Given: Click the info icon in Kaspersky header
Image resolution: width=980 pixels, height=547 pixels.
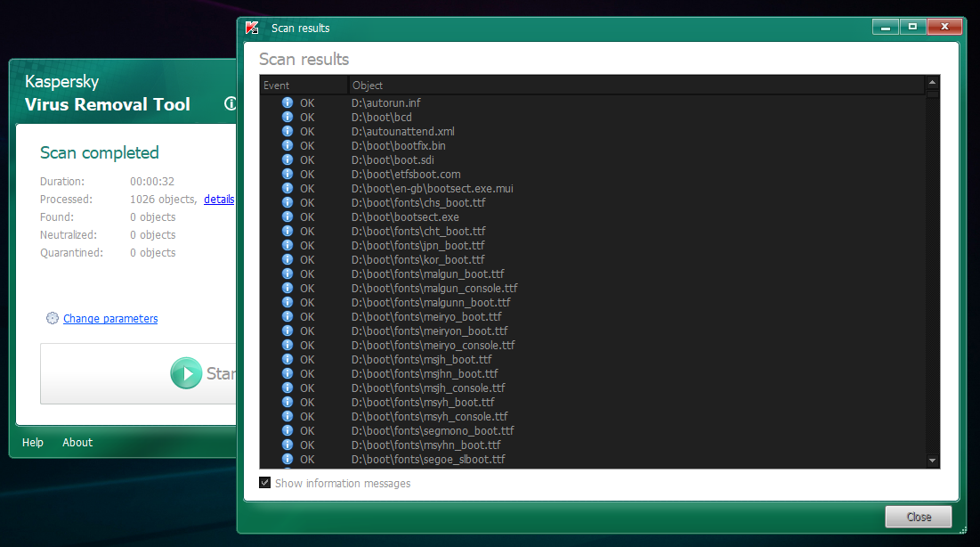Looking at the screenshot, I should [231, 103].
